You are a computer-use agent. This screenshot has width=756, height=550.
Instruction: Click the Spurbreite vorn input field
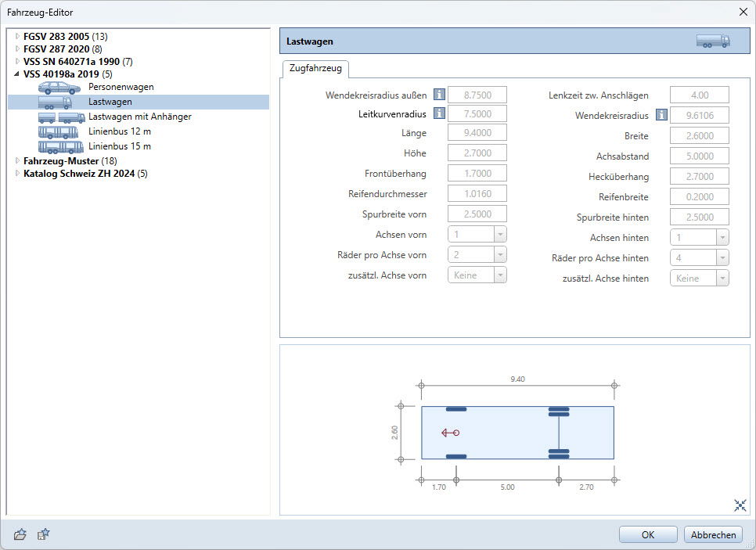477,214
